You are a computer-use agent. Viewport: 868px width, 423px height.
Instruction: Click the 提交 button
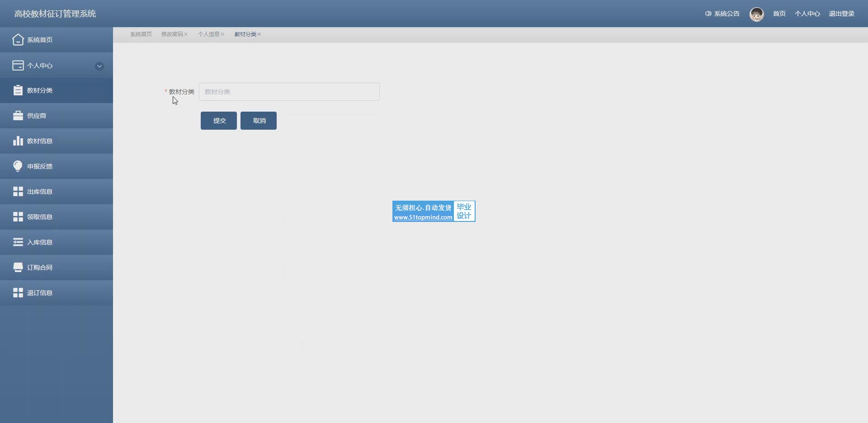tap(219, 121)
